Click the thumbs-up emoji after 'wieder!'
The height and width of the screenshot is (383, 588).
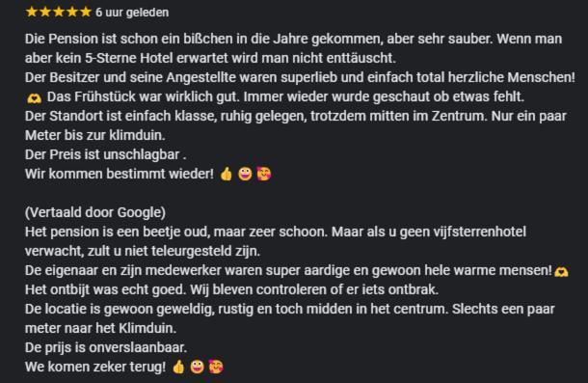coord(227,175)
